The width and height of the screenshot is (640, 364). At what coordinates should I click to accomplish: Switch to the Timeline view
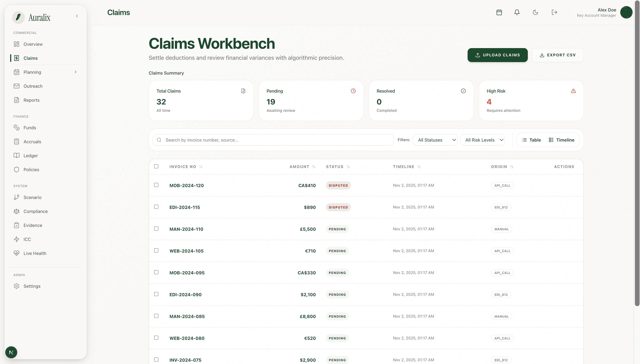coord(562,140)
